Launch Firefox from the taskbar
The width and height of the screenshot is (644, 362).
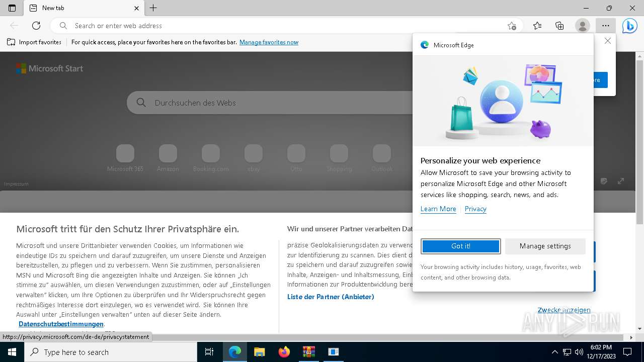pyautogui.click(x=284, y=352)
